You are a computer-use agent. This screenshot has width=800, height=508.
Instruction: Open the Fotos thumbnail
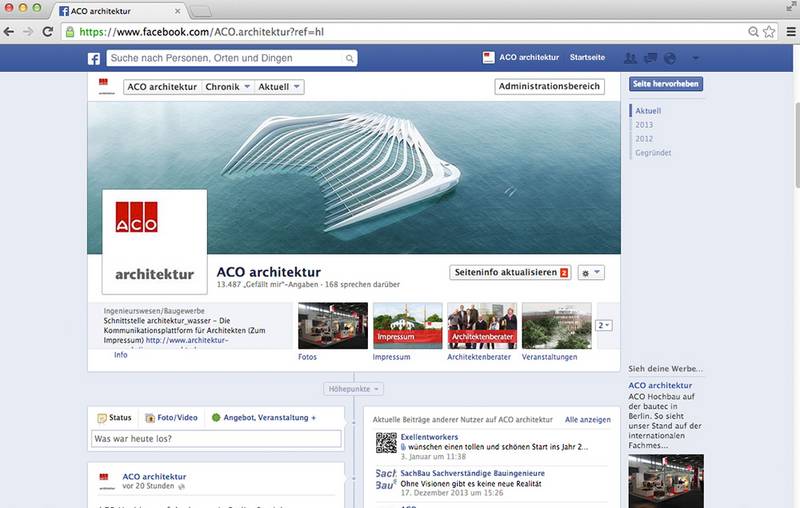point(333,326)
